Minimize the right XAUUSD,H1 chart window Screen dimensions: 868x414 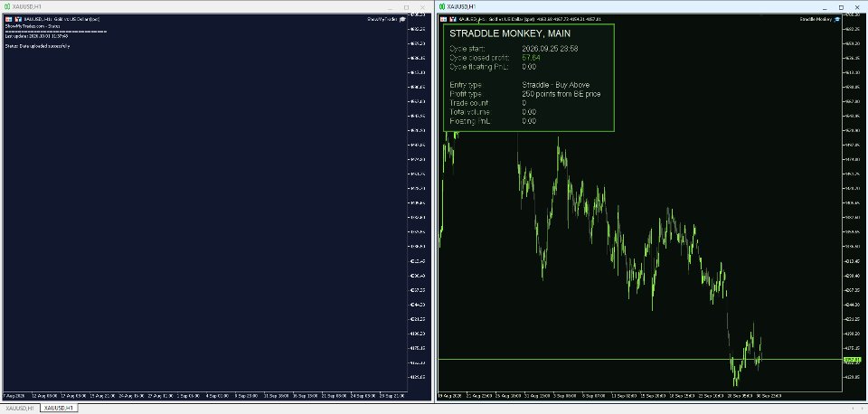826,7
